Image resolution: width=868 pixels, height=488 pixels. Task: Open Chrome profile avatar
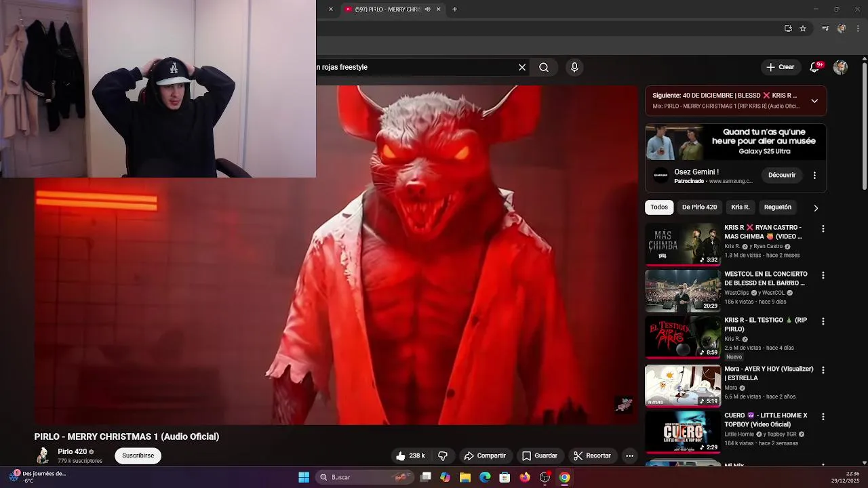pyautogui.click(x=842, y=28)
